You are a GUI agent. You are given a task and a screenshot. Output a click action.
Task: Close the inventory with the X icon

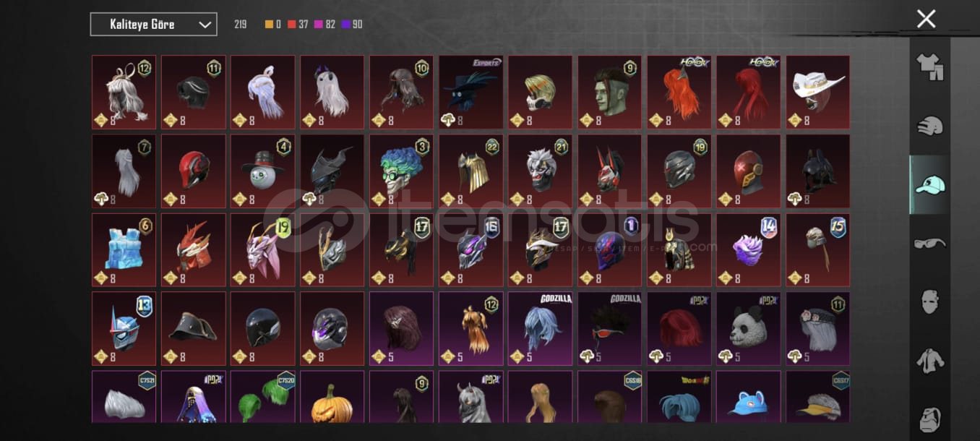(926, 19)
